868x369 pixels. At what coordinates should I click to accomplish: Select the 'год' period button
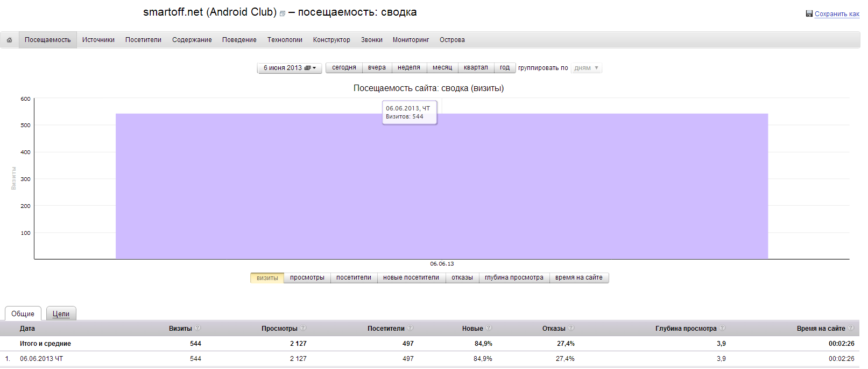(505, 68)
